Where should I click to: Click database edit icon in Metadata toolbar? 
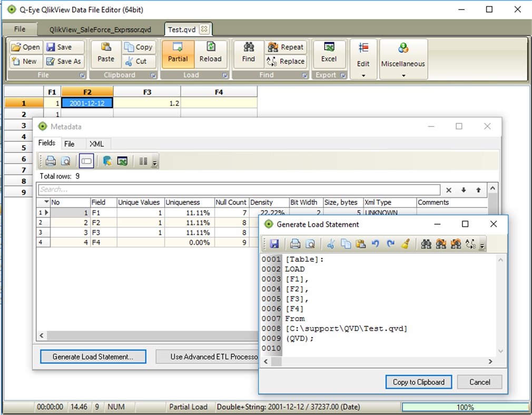(107, 161)
